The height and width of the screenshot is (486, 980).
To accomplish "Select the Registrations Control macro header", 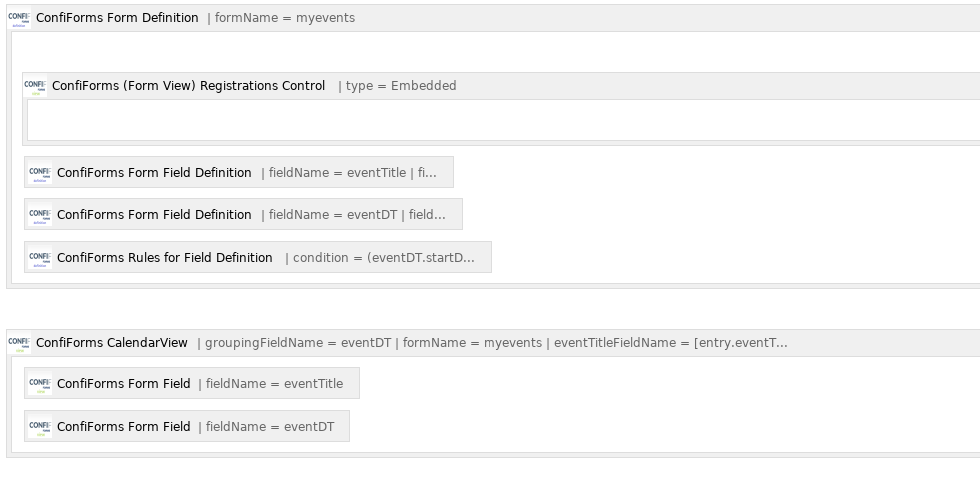I will pyautogui.click(x=501, y=86).
